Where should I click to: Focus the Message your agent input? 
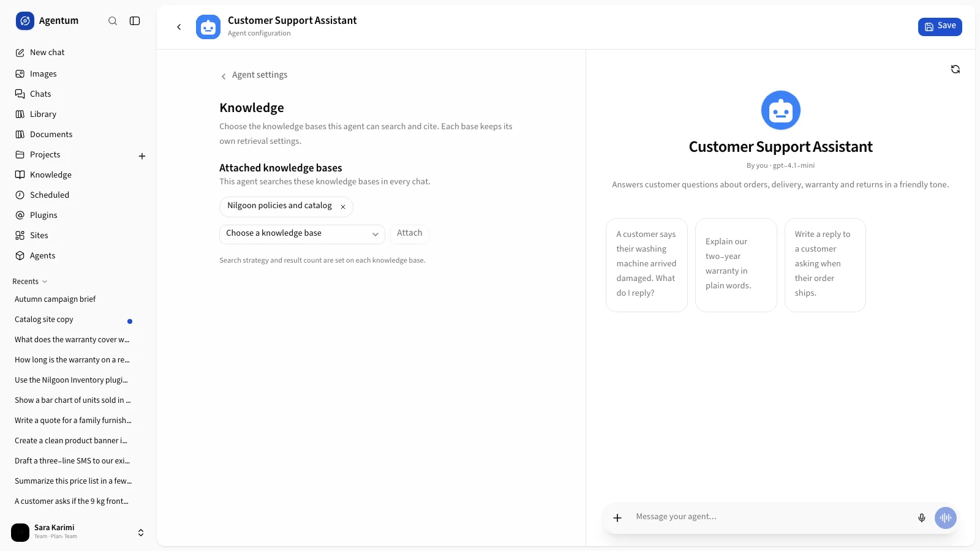pyautogui.click(x=772, y=517)
